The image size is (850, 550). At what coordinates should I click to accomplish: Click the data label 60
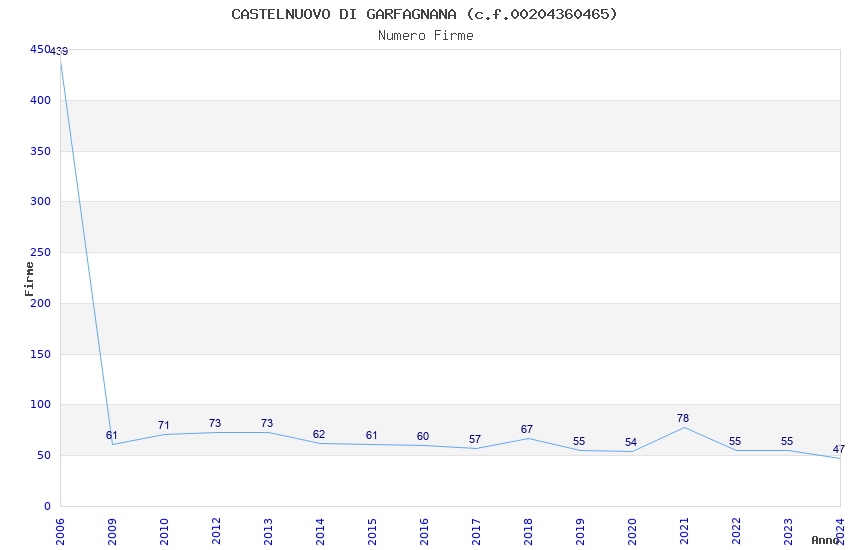click(x=423, y=437)
